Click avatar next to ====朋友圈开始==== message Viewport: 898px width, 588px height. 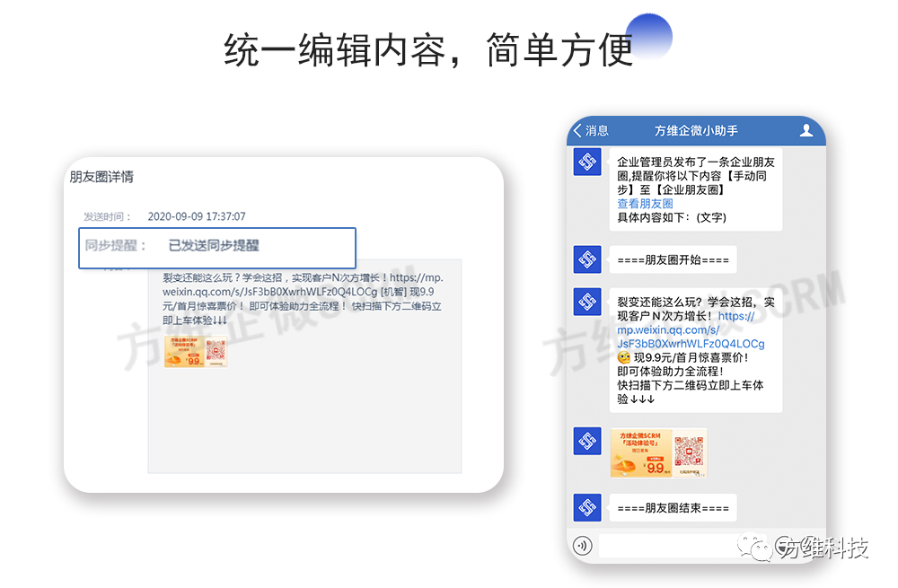click(587, 260)
